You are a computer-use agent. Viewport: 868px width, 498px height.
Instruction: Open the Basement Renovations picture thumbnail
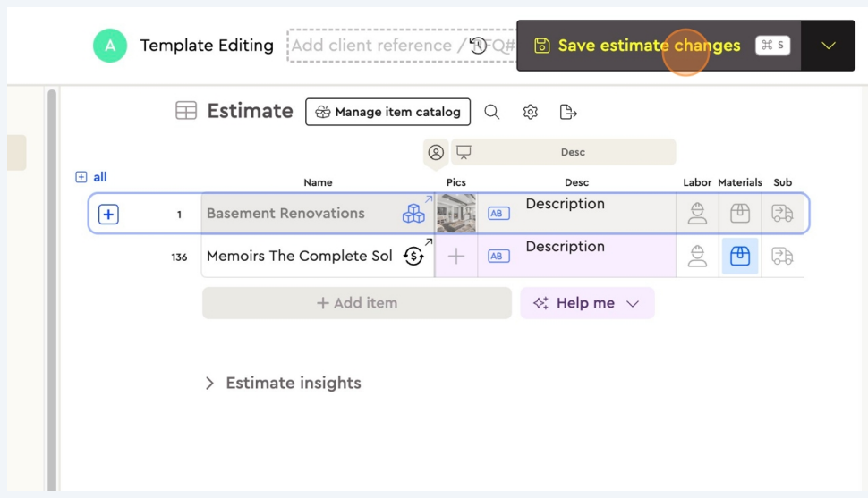click(x=455, y=214)
